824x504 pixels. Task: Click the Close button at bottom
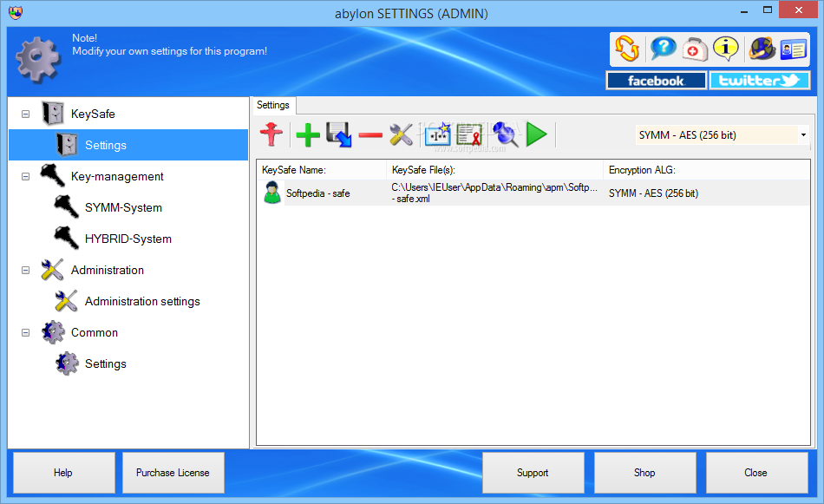coord(756,473)
